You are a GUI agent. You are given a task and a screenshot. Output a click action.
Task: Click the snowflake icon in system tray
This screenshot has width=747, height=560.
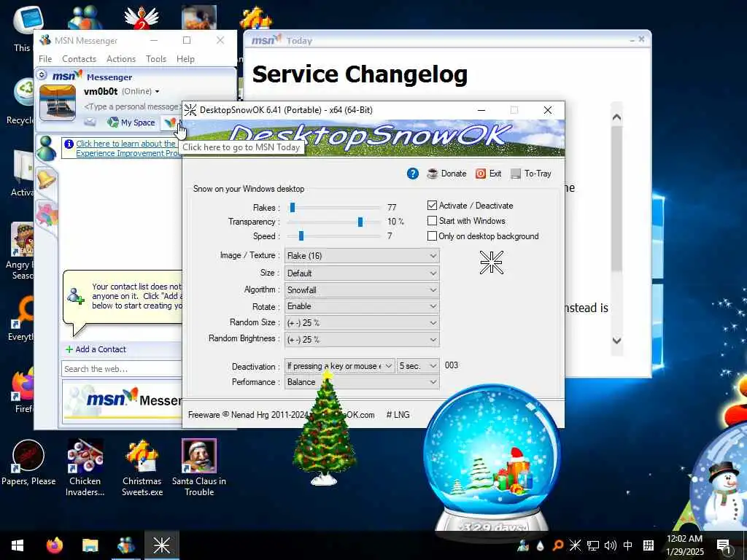[575, 545]
